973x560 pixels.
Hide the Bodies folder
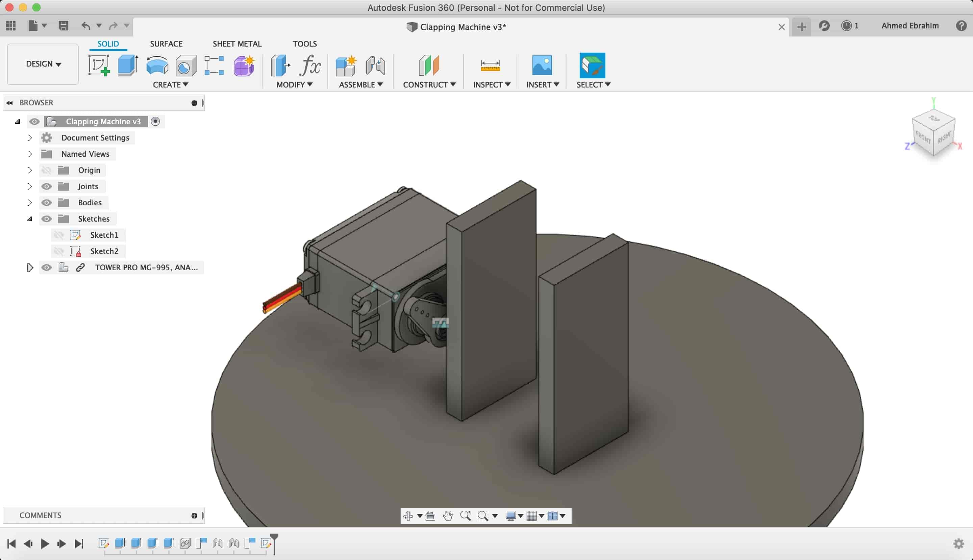[x=47, y=202]
